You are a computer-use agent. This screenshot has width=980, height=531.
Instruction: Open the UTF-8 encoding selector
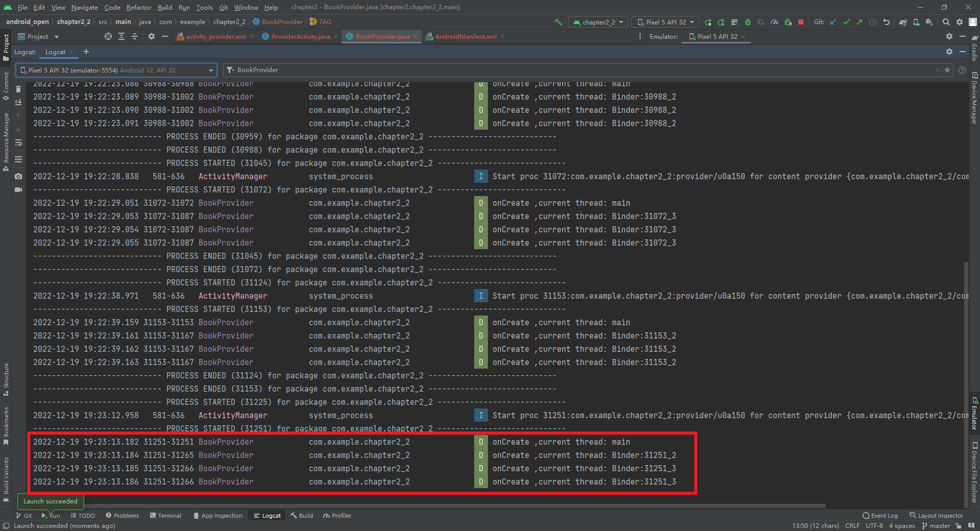coord(874,526)
